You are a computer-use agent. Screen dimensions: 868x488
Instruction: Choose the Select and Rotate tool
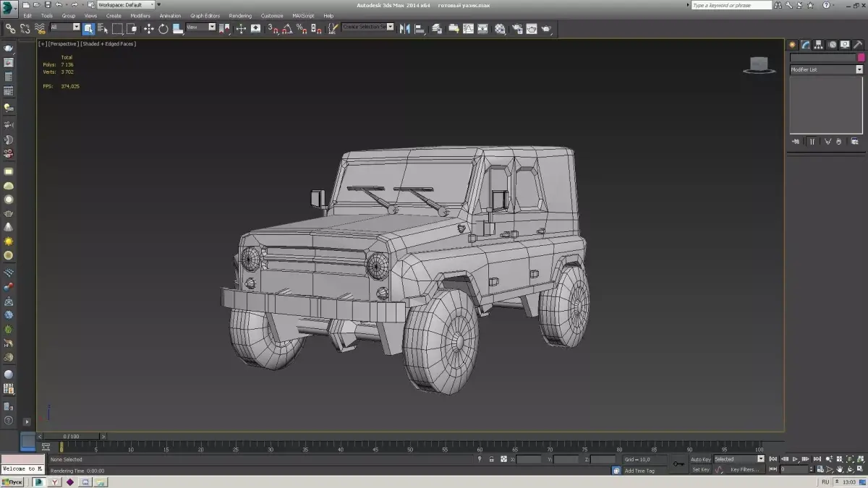[163, 28]
